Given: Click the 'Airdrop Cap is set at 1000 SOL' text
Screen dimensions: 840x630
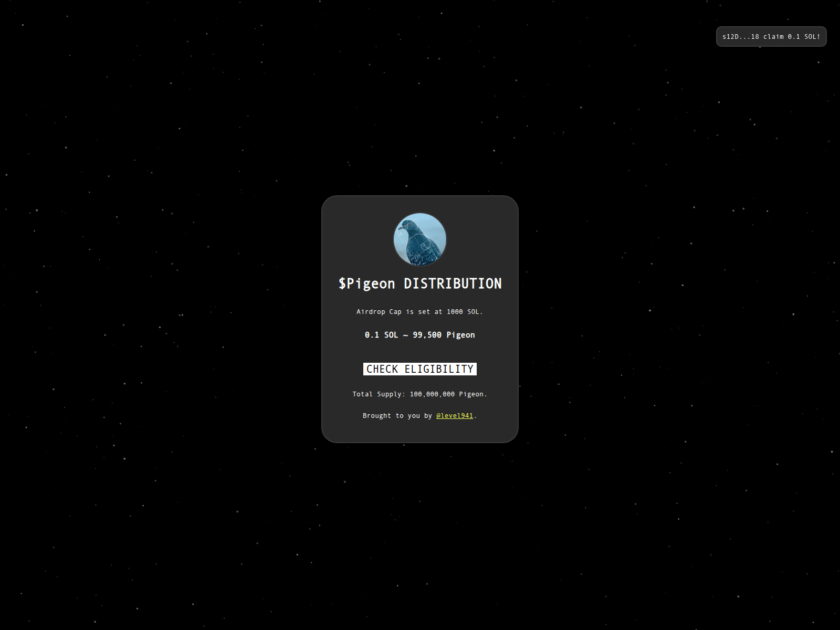Looking at the screenshot, I should 419,311.
